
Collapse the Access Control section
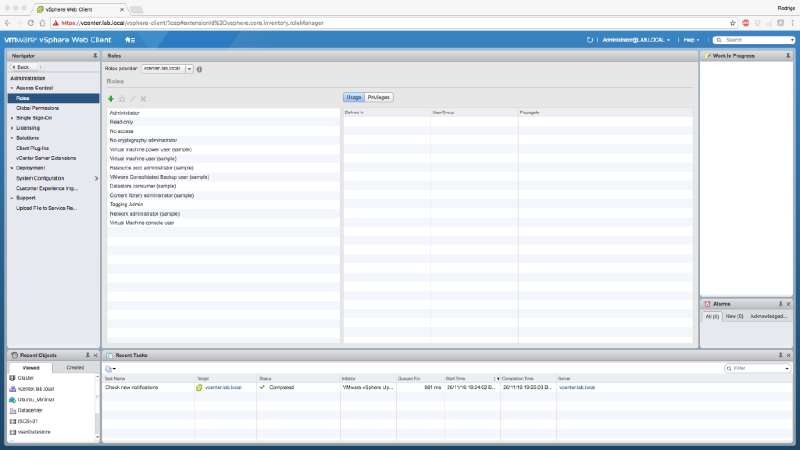[12, 88]
